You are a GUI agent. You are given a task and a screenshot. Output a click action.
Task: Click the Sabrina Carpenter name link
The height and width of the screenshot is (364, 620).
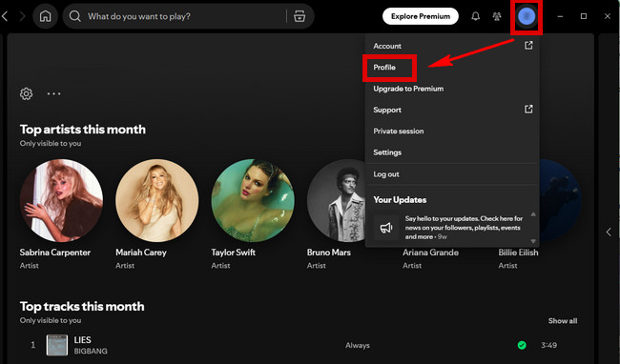point(55,253)
